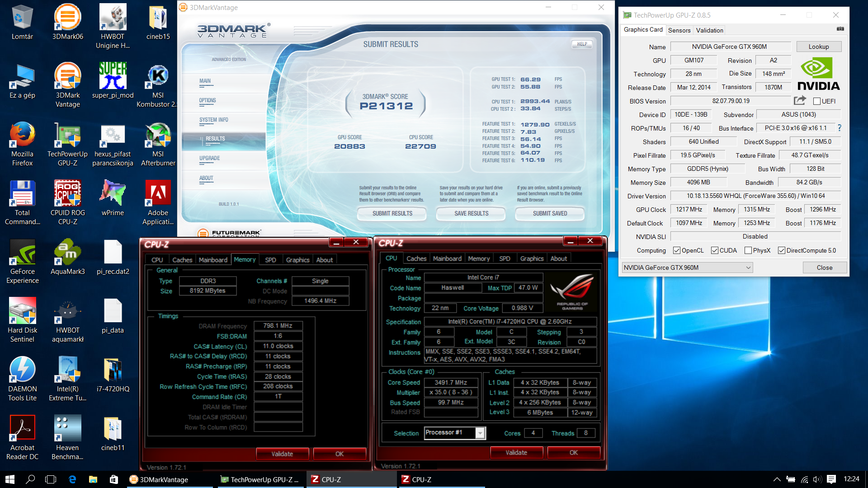Open the cineb15 folder icon
The image size is (868, 488).
coord(158,23)
